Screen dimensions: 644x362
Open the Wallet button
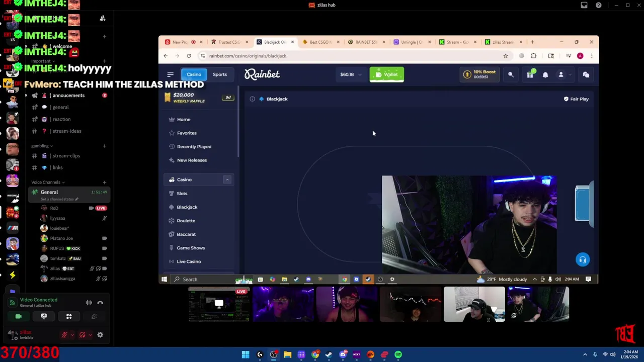386,74
